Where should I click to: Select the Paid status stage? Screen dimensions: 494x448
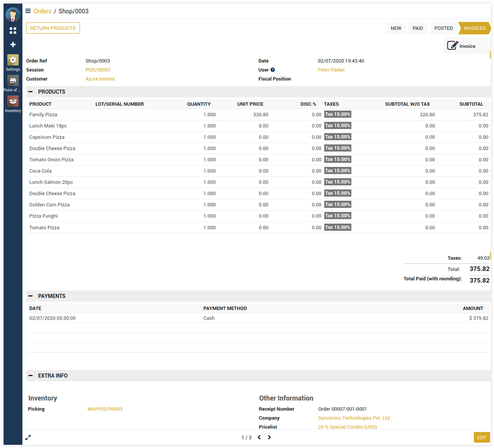pos(417,28)
